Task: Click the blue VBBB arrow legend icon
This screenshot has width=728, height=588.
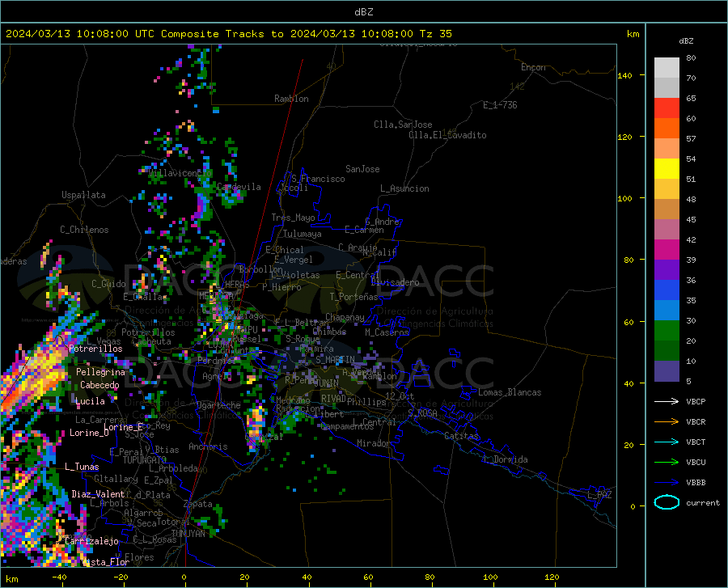Action: pyautogui.click(x=667, y=482)
